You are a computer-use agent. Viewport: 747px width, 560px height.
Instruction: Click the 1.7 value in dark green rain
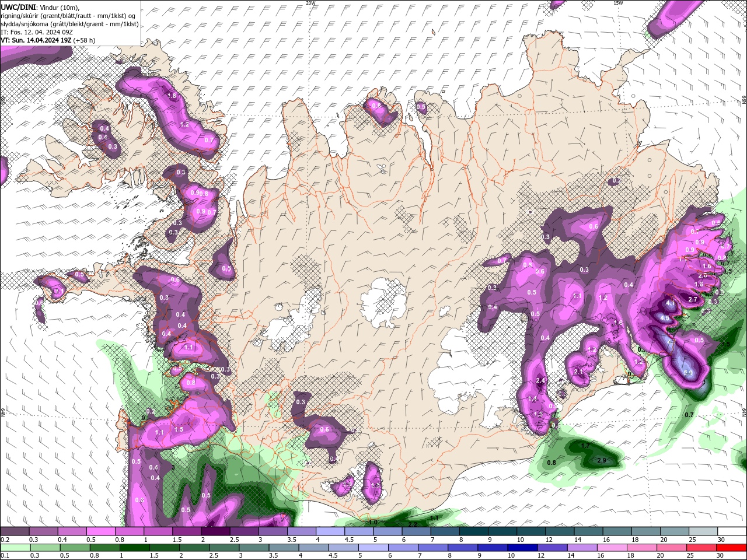click(x=586, y=446)
